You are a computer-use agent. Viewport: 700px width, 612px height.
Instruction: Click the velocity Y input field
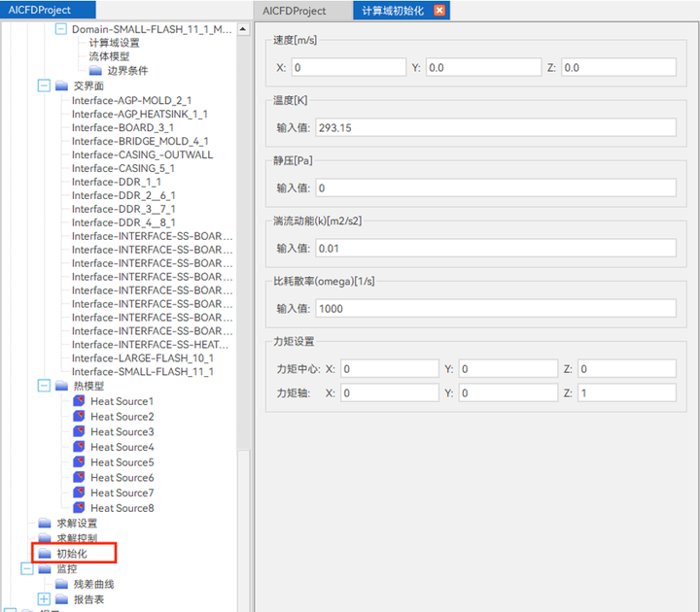coord(483,67)
